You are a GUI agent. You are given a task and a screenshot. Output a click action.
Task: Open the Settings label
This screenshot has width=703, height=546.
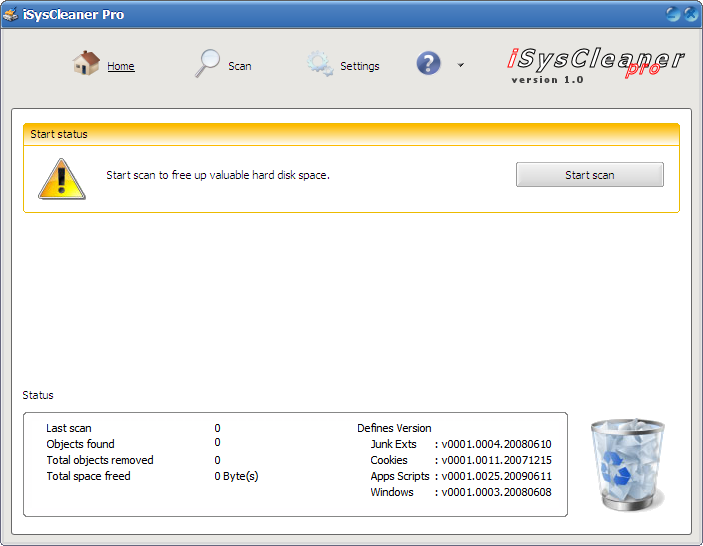[360, 67]
